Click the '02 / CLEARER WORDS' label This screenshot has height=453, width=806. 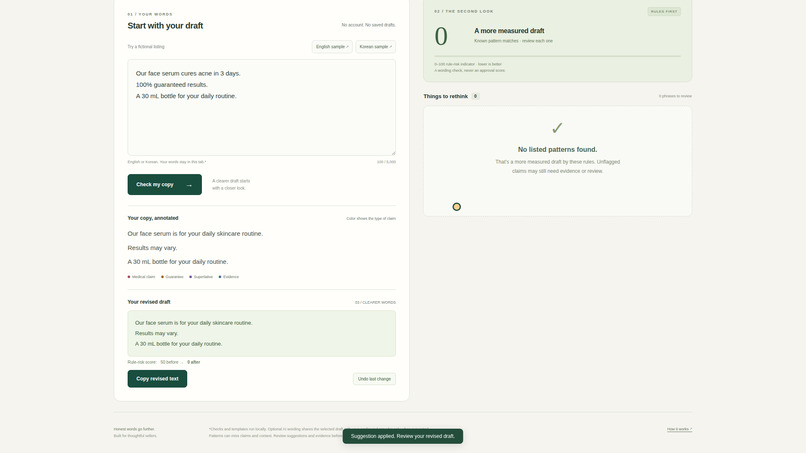click(375, 302)
